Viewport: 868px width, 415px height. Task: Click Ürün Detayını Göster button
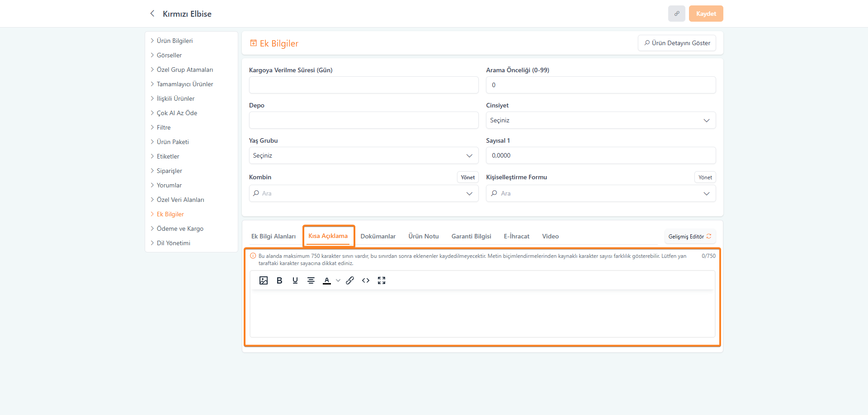coord(677,43)
